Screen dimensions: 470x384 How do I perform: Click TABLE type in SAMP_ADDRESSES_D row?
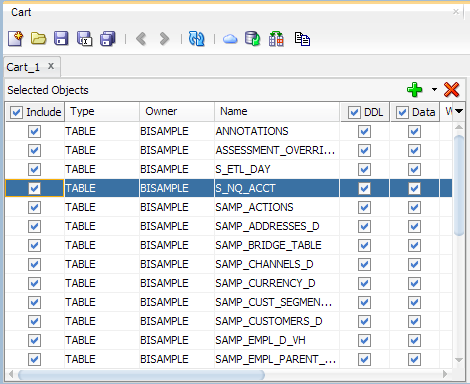[102, 226]
